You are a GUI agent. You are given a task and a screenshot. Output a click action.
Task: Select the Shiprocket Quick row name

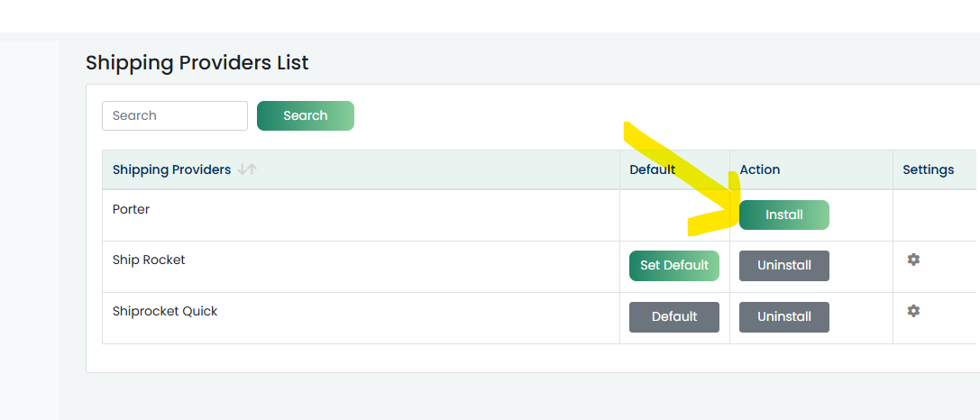click(x=165, y=311)
